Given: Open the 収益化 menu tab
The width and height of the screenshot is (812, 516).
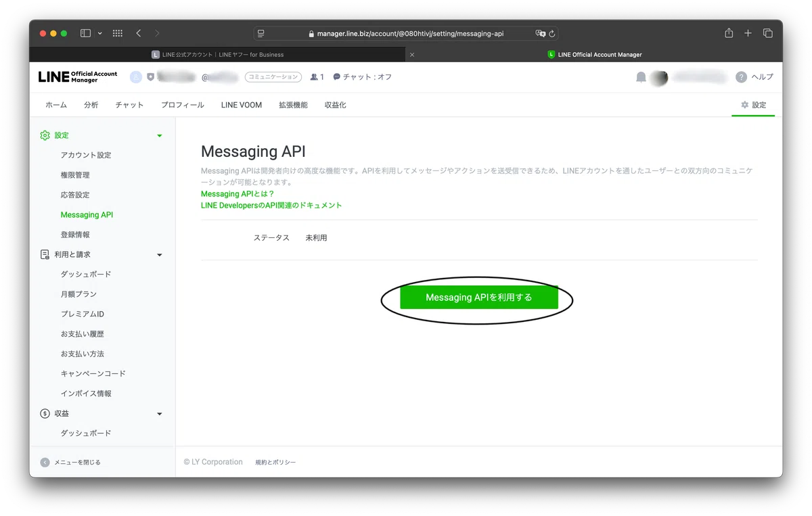Looking at the screenshot, I should pos(335,105).
